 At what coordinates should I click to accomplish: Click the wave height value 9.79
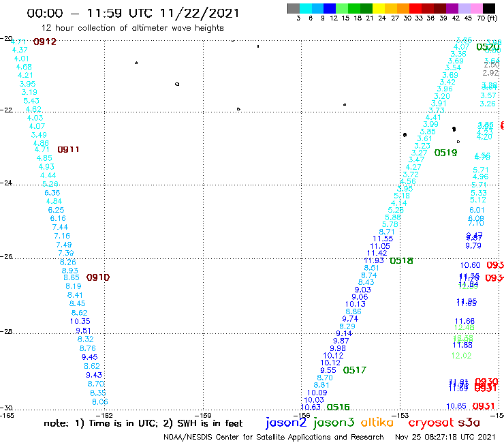(x=473, y=246)
